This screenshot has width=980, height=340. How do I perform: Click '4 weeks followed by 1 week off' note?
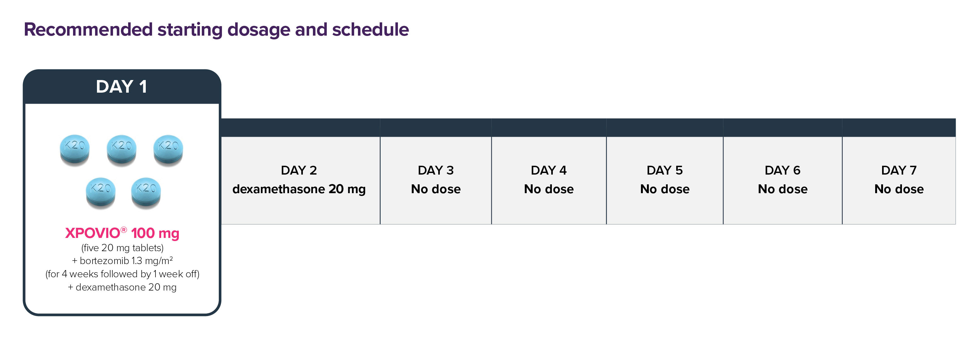[x=122, y=274]
